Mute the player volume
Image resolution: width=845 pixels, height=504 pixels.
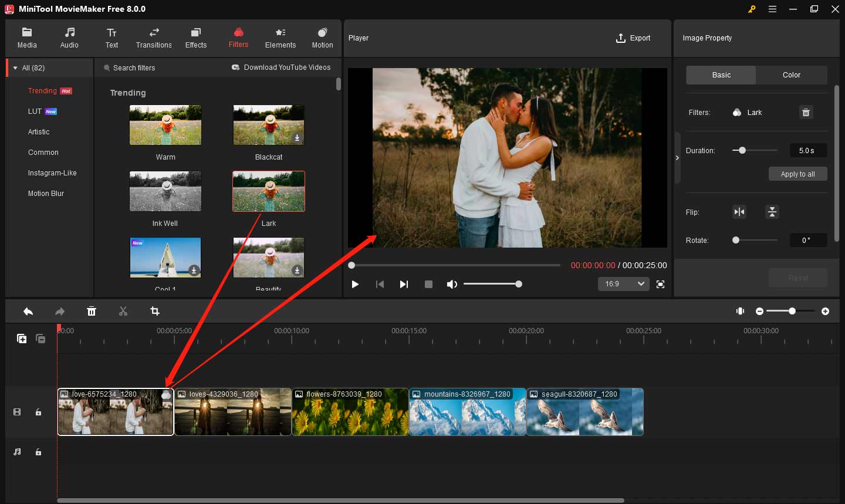[452, 284]
